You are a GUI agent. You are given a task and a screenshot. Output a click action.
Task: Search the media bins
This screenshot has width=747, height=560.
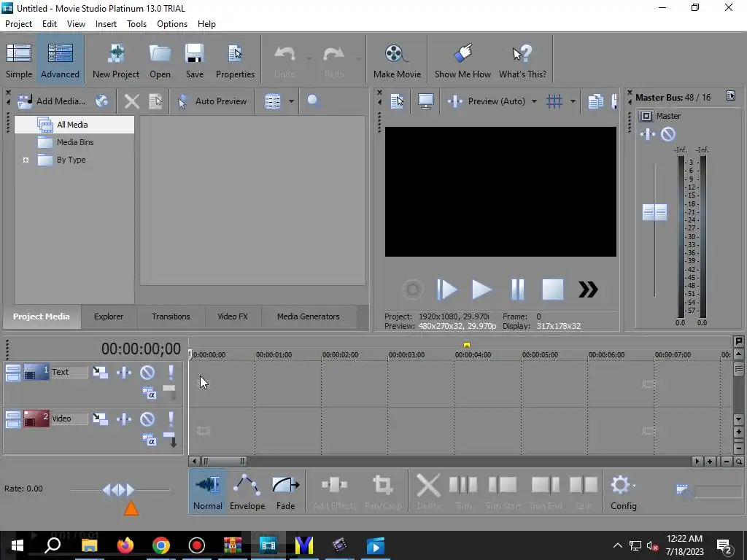[x=313, y=101]
